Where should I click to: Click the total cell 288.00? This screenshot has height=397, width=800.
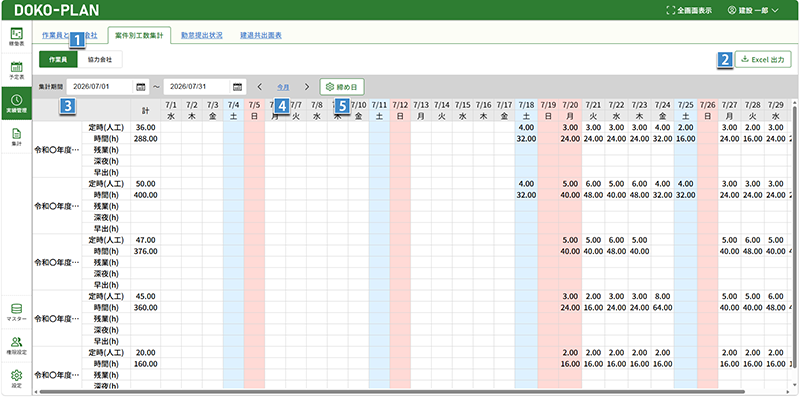[145, 138]
